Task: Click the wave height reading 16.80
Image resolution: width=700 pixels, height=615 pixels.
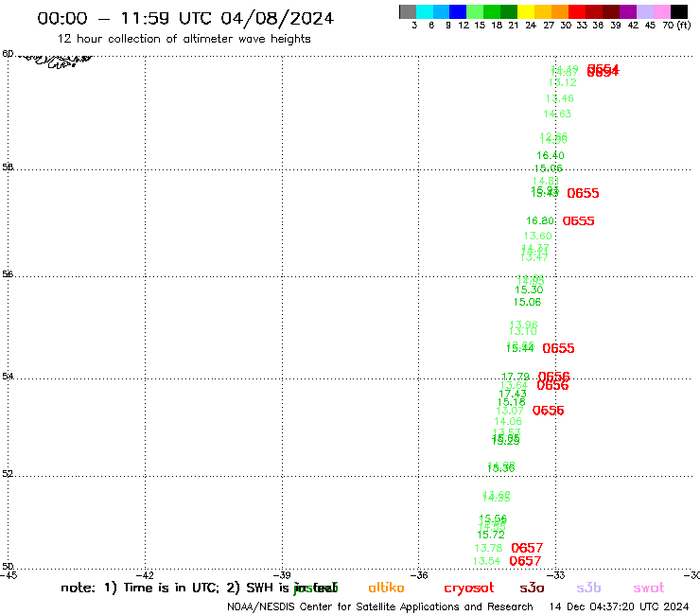Action: coord(540,220)
